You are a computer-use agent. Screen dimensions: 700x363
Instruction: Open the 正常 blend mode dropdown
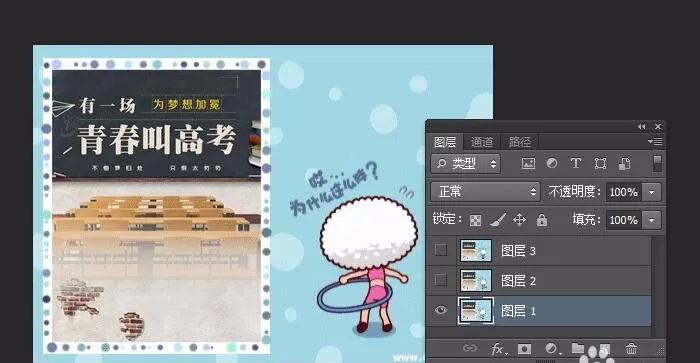[485, 192]
